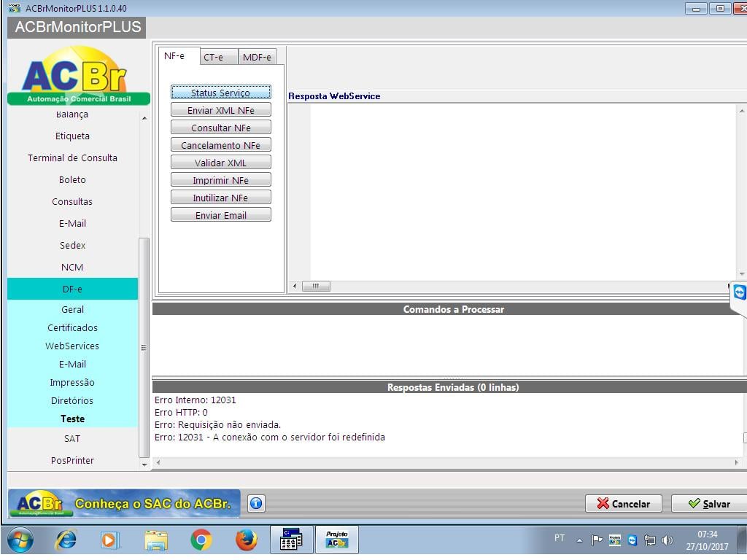Click the ACBr tray icon
Image resolution: width=747 pixels, height=560 pixels.
tap(614, 540)
